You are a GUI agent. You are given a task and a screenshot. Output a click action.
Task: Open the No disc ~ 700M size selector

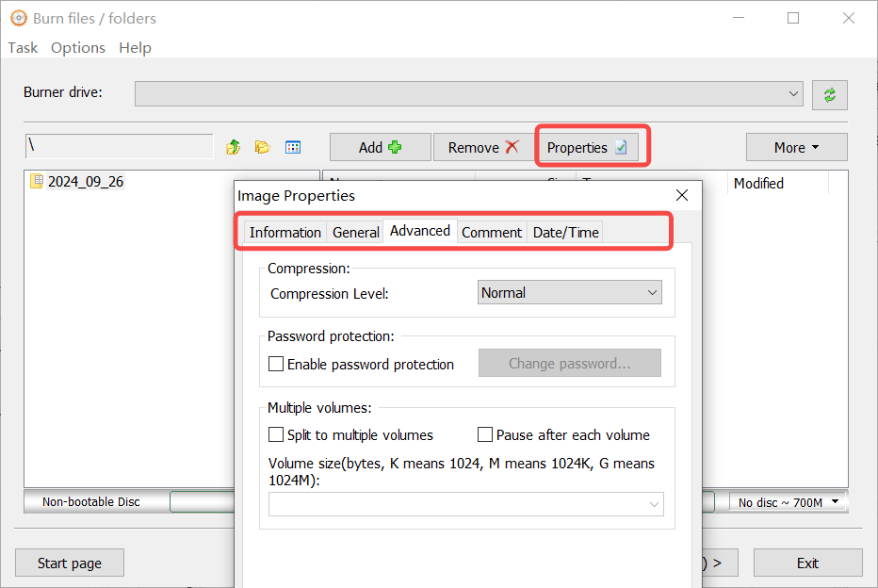click(x=788, y=502)
